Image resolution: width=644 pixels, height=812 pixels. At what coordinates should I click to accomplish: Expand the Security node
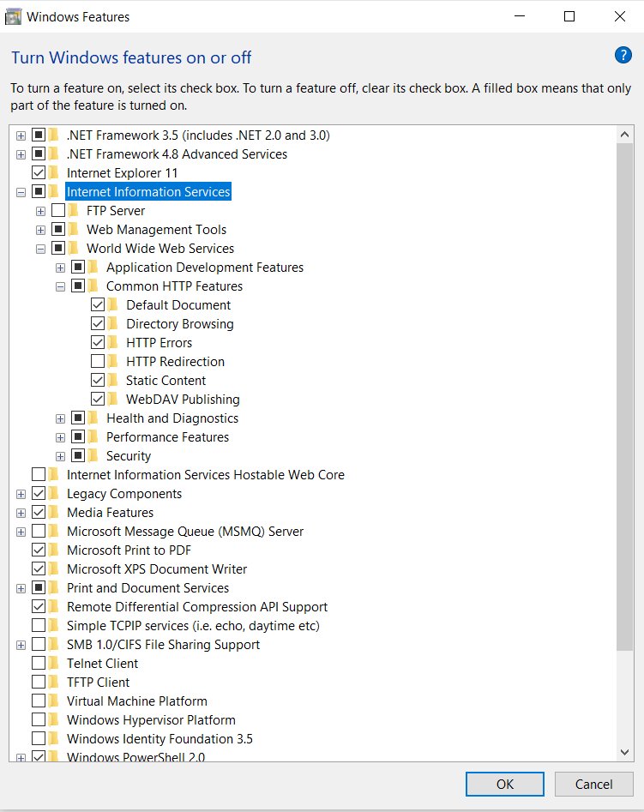(x=61, y=456)
